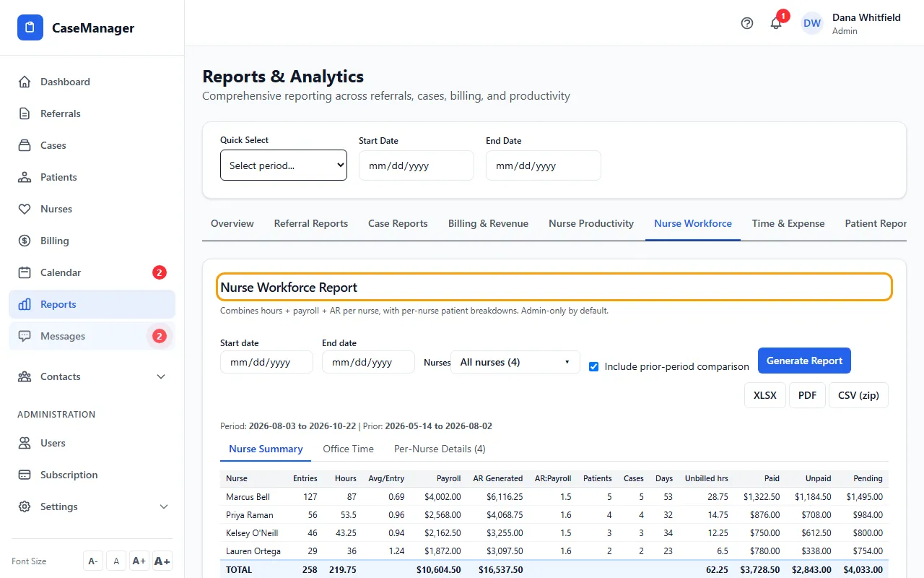Open the Per-Nurse Details (4) sub-tab
The height and width of the screenshot is (578, 924).
tap(440, 449)
